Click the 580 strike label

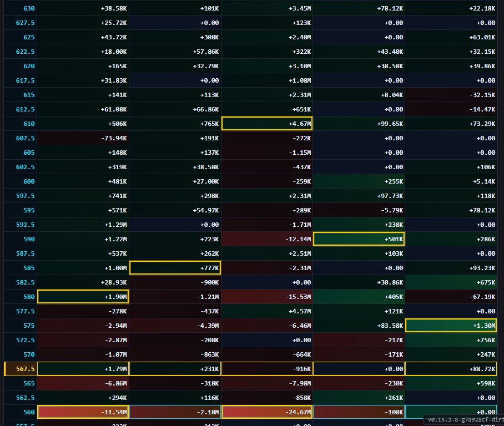29,297
